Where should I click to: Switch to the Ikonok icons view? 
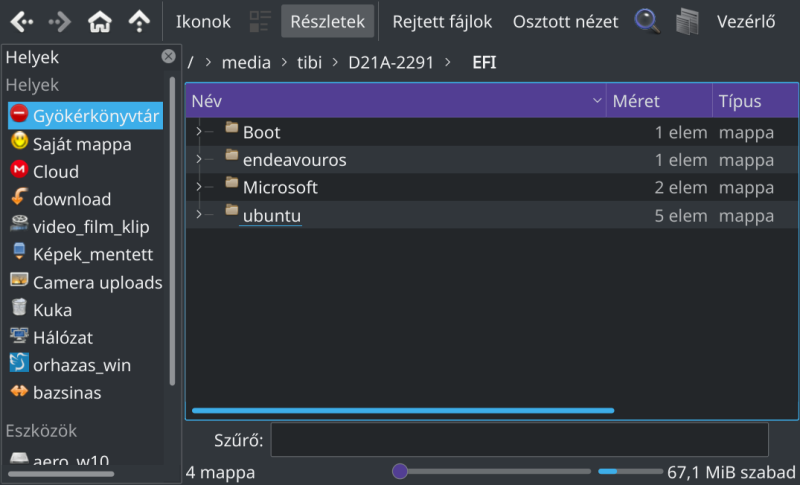(203, 21)
